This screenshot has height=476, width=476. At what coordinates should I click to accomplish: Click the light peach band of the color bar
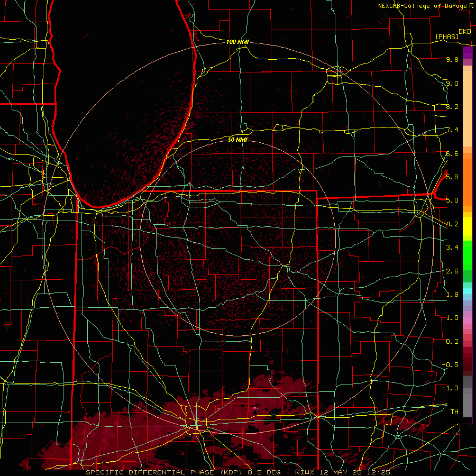tap(467, 109)
